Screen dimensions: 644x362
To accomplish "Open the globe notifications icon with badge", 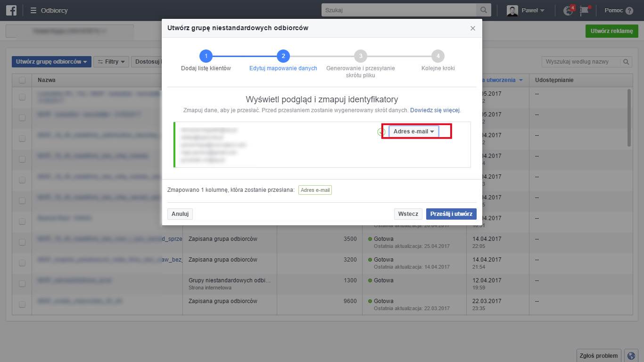I will click(569, 10).
